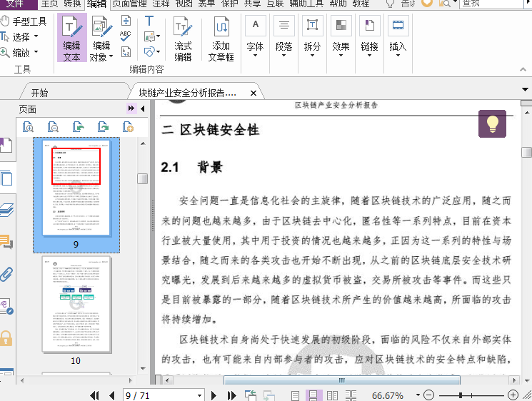The image size is (532, 401).
Task: Click the lightbulb hint icon on document
Action: (492, 123)
